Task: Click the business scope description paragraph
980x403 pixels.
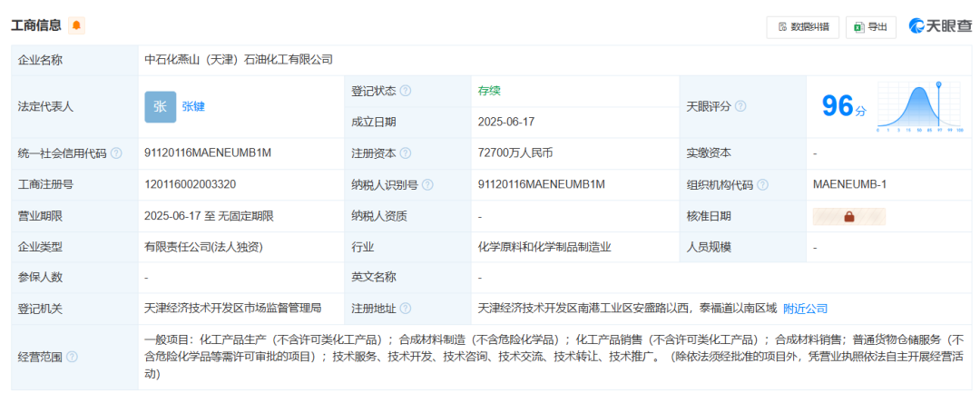Action: click(554, 357)
